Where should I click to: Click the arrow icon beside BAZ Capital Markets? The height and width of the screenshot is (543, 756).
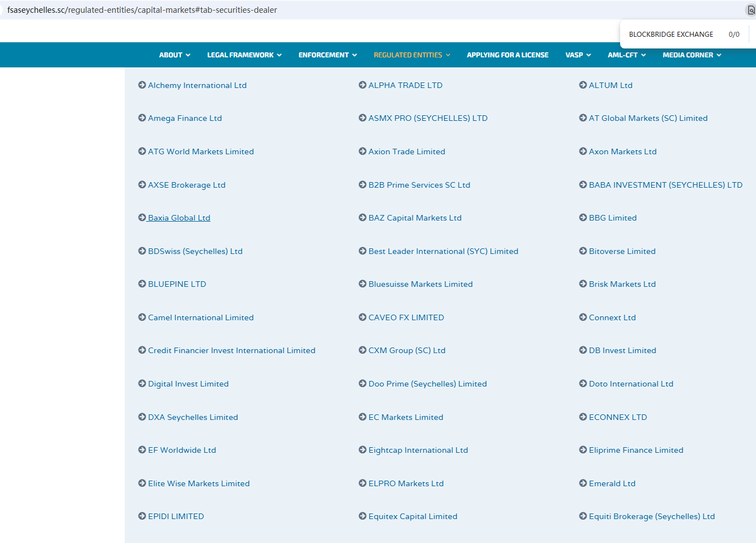point(362,218)
